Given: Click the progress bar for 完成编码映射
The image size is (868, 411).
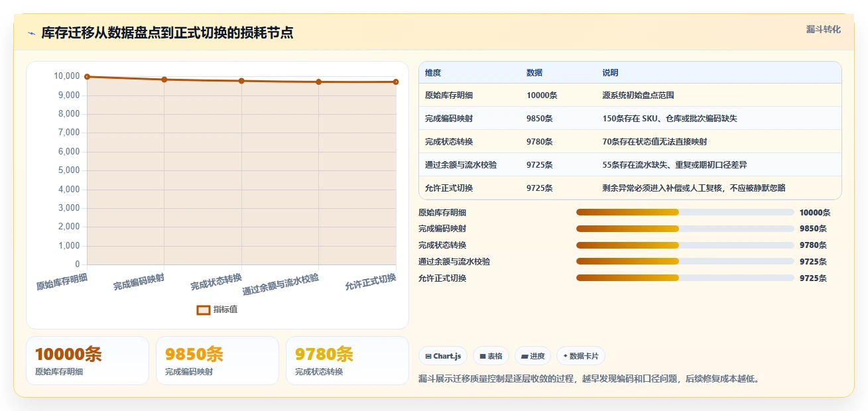Looking at the screenshot, I should point(685,229).
